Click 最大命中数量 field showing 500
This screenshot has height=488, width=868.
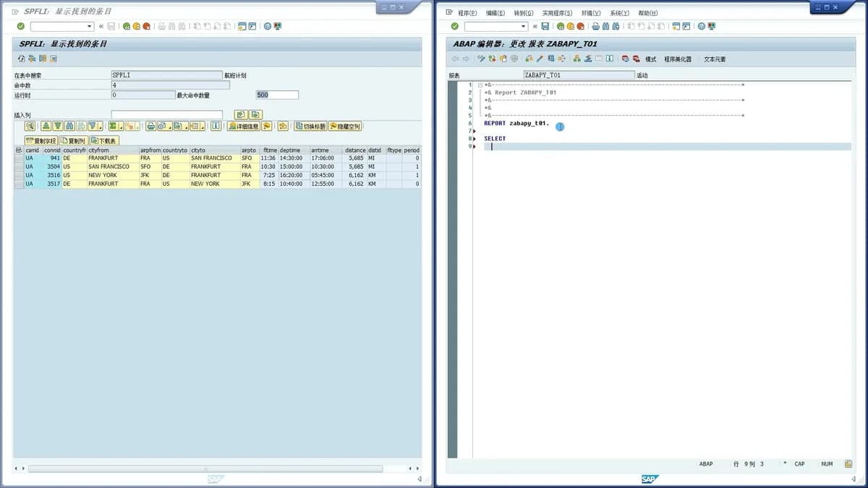click(x=277, y=95)
